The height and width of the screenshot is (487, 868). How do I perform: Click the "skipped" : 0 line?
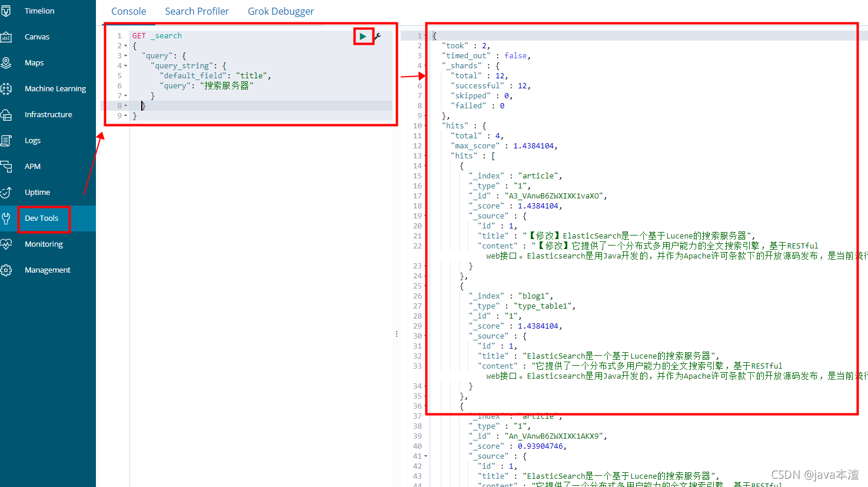[482, 96]
